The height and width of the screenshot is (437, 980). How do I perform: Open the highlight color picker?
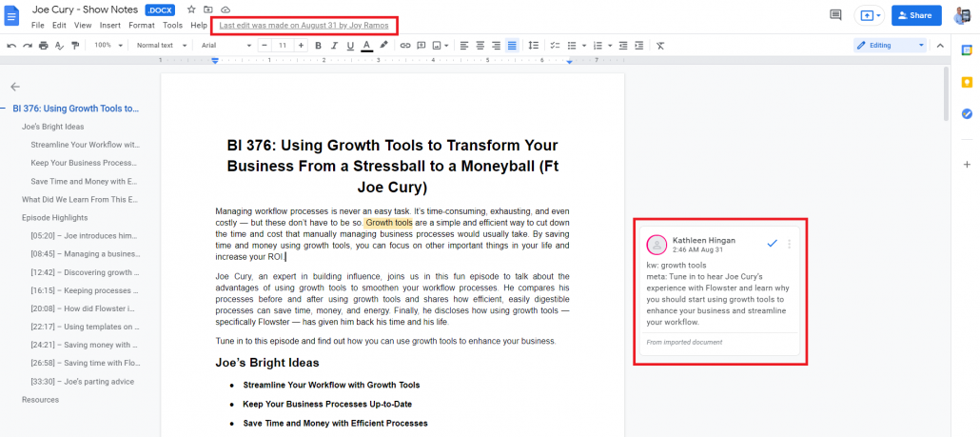(383, 46)
